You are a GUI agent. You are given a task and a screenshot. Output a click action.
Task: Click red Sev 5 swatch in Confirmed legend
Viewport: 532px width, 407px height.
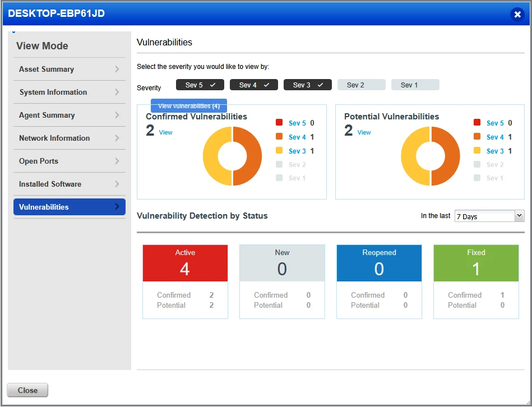279,122
